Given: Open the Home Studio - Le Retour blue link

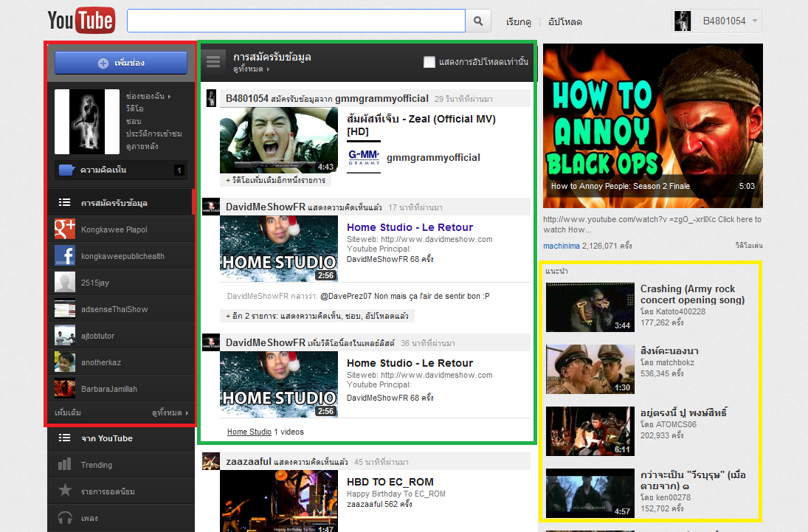Looking at the screenshot, I should coord(410,227).
